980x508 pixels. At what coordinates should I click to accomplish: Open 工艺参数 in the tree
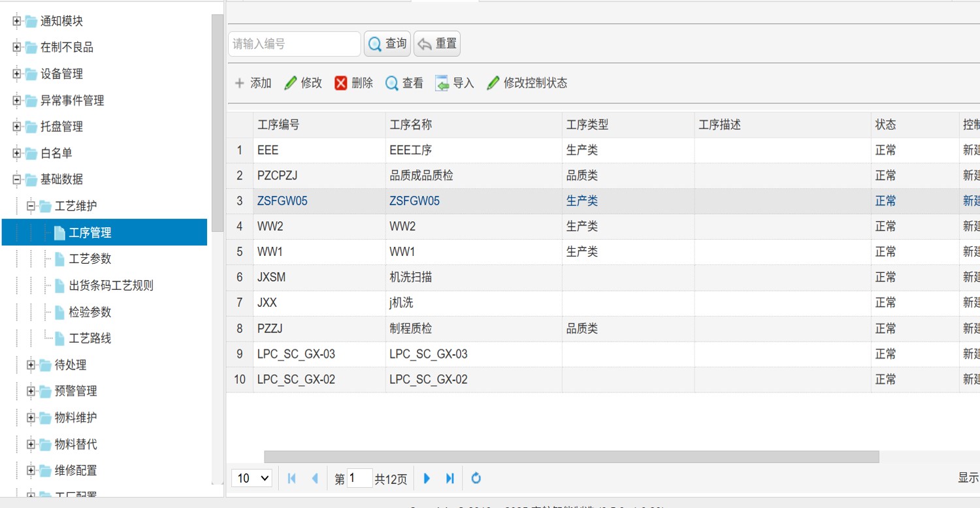90,259
